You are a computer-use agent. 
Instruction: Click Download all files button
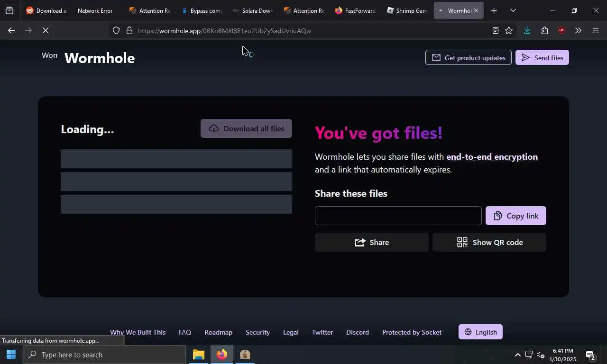point(246,128)
